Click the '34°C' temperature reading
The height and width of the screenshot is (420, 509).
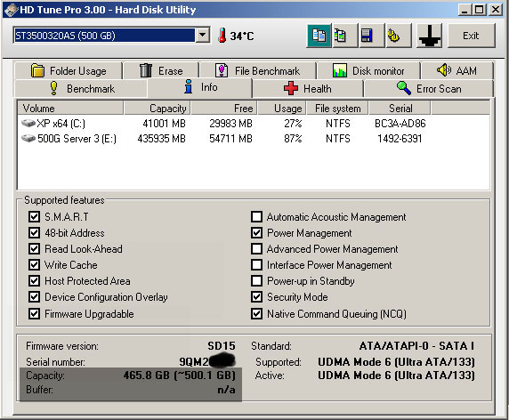pos(242,36)
